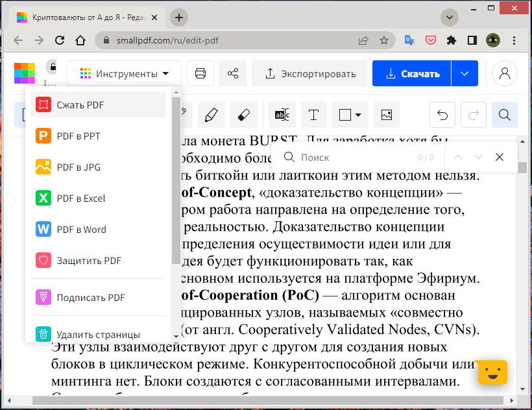Toggle the search magnifier button
This screenshot has width=532, height=410.
pyautogui.click(x=504, y=115)
